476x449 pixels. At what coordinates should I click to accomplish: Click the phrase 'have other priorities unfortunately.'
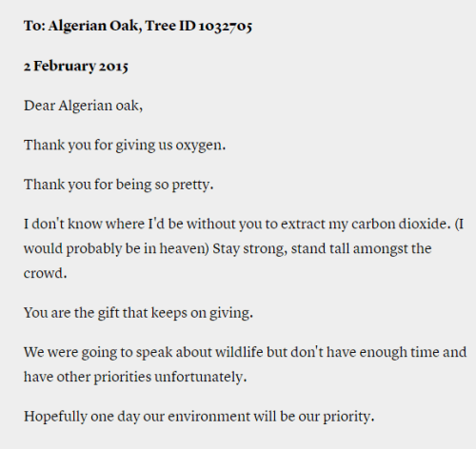(135, 378)
